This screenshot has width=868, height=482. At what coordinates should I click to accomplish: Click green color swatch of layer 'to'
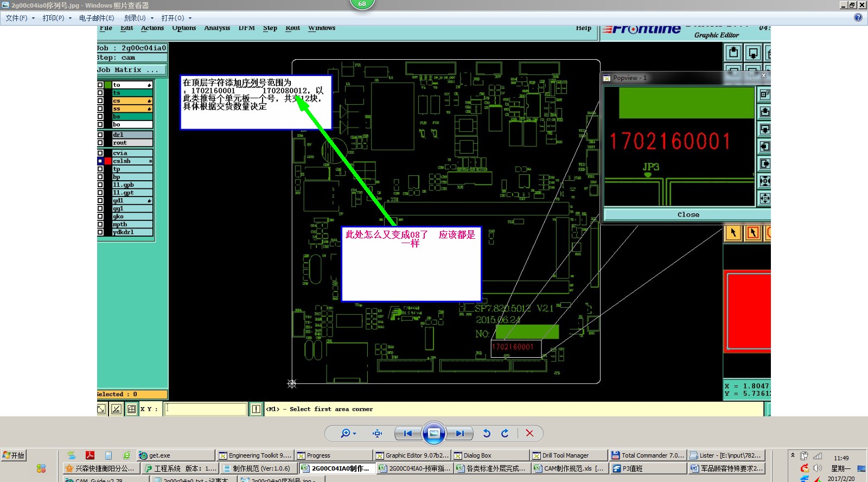click(108, 85)
